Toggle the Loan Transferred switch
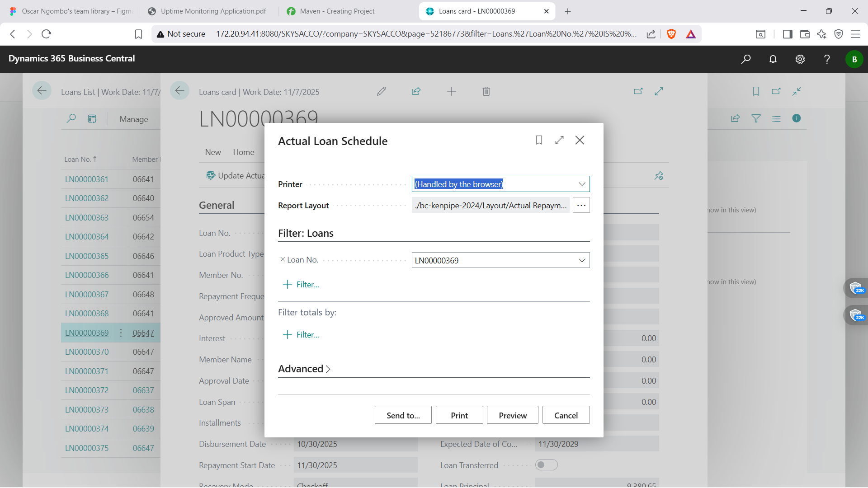 click(546, 465)
